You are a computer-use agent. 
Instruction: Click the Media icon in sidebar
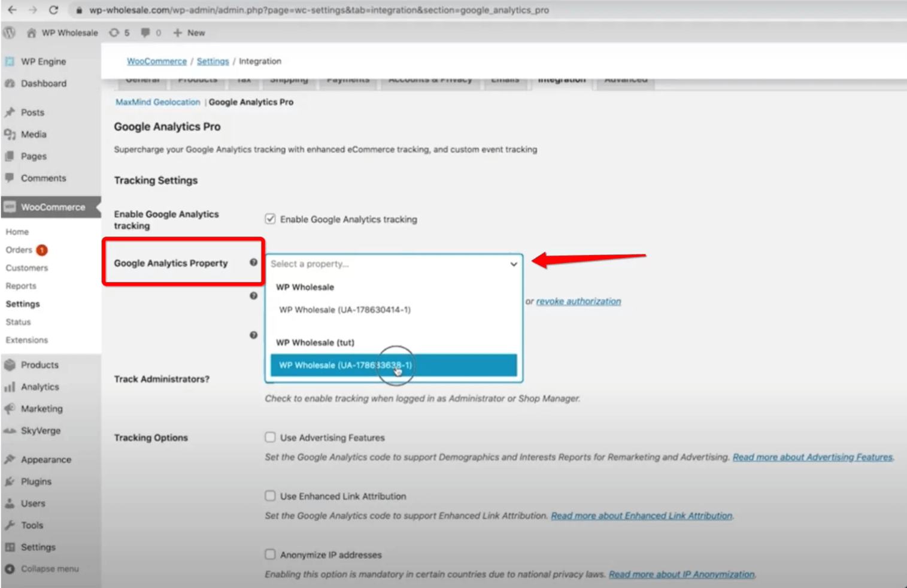pos(10,134)
